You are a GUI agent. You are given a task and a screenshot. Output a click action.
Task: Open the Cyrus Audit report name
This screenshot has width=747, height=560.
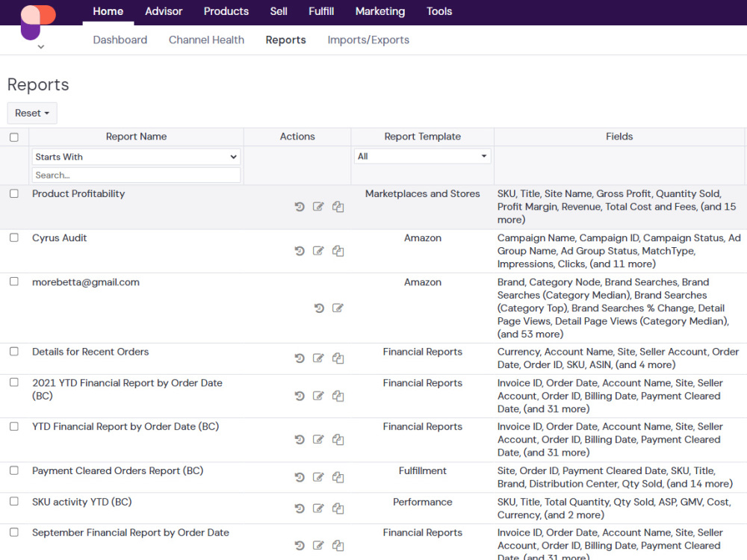(60, 237)
